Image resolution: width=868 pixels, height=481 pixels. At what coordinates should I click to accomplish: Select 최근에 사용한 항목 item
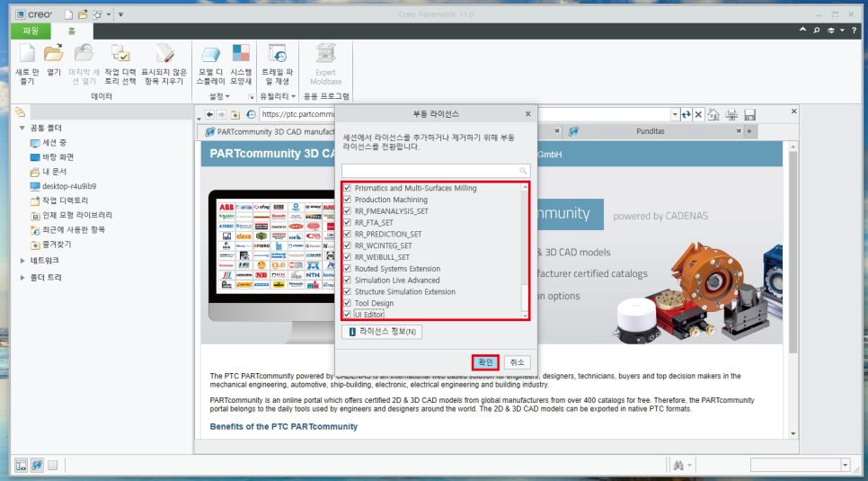point(67,229)
